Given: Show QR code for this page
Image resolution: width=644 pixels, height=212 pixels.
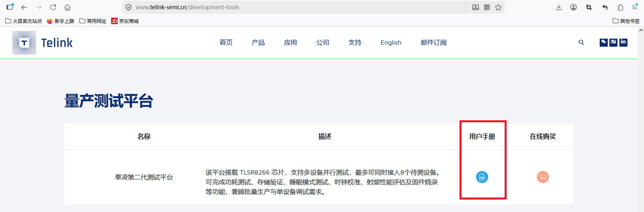Looking at the screenshot, I should point(487,7).
